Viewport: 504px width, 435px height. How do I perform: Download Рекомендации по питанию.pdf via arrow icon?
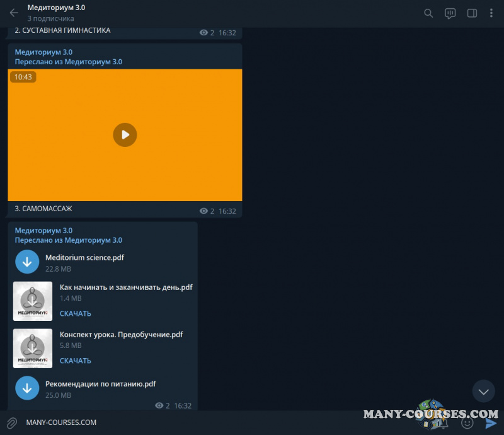[x=27, y=388]
